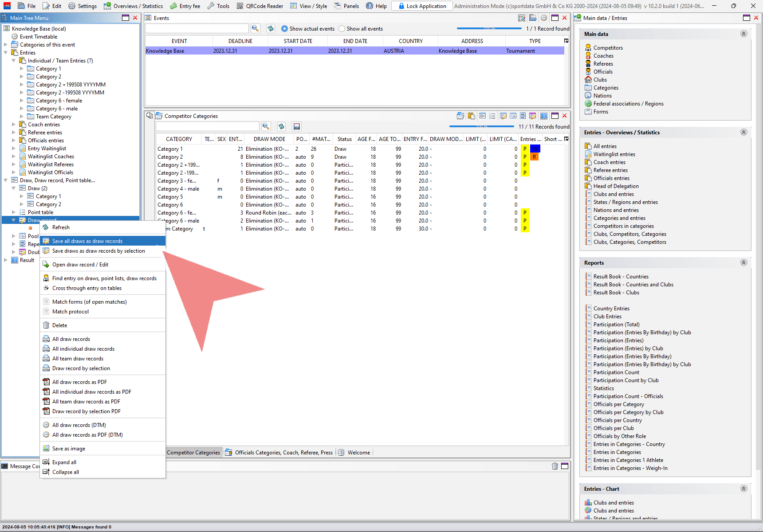Image resolution: width=763 pixels, height=532 pixels.
Task: Collapse the Reports section chevron
Action: tap(743, 262)
